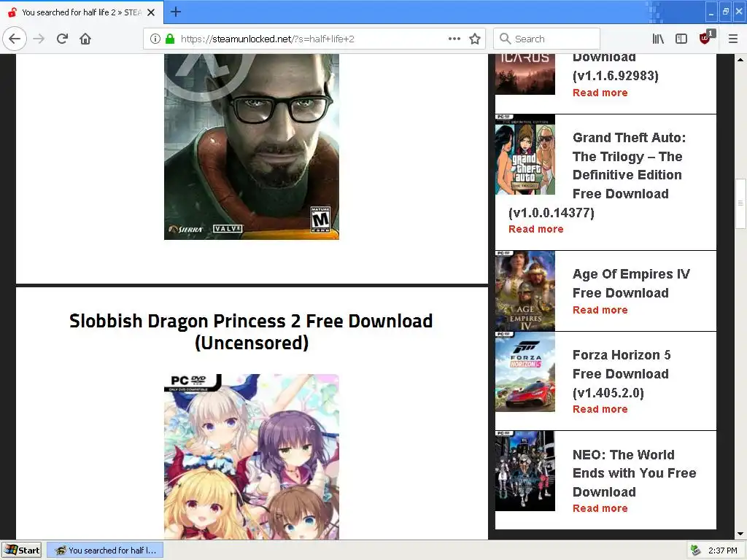Toggle the sidebar view icon
This screenshot has width=747, height=560.
(x=681, y=39)
